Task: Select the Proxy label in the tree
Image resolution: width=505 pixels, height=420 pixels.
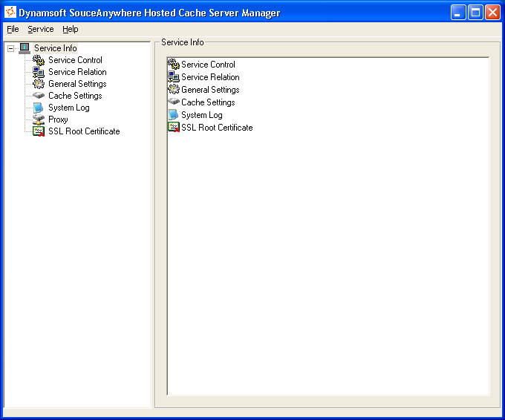Action: tap(58, 119)
